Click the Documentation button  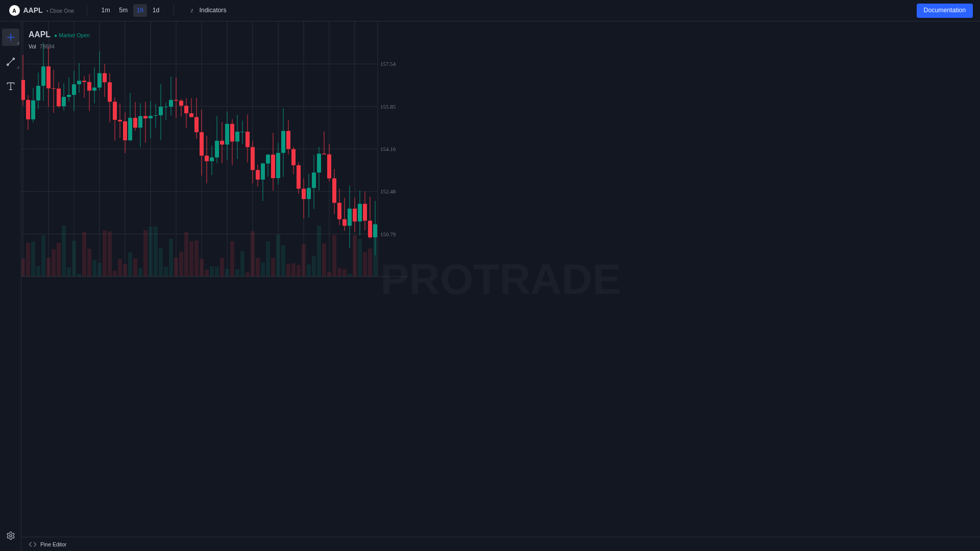(944, 10)
